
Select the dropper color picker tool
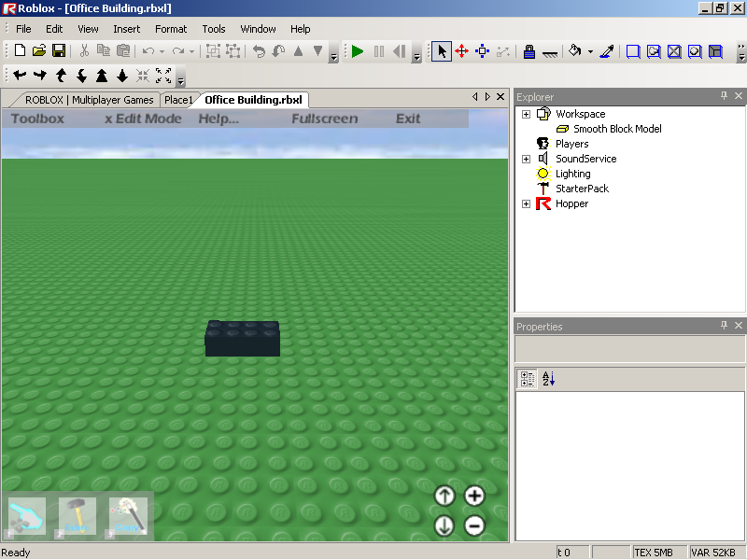[606, 51]
